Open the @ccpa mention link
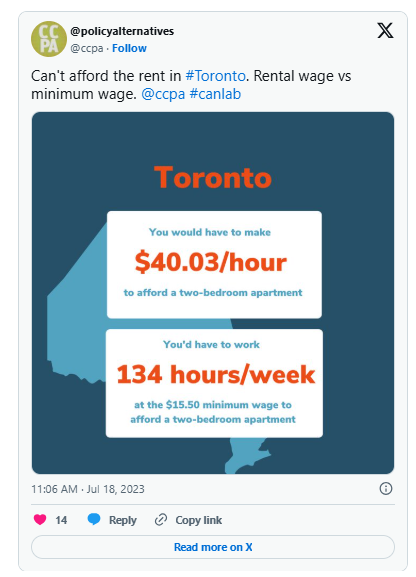Image resolution: width=416 pixels, height=577 pixels. (163, 94)
